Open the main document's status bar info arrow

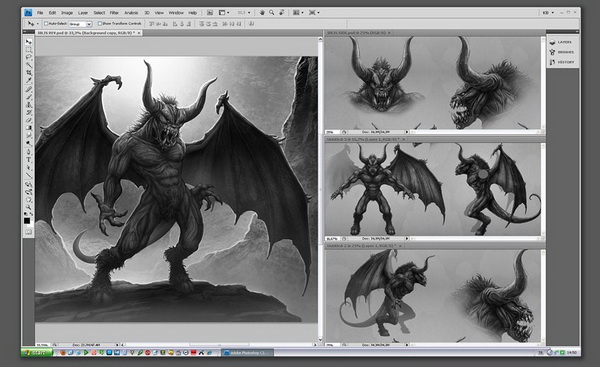pyautogui.click(x=117, y=345)
